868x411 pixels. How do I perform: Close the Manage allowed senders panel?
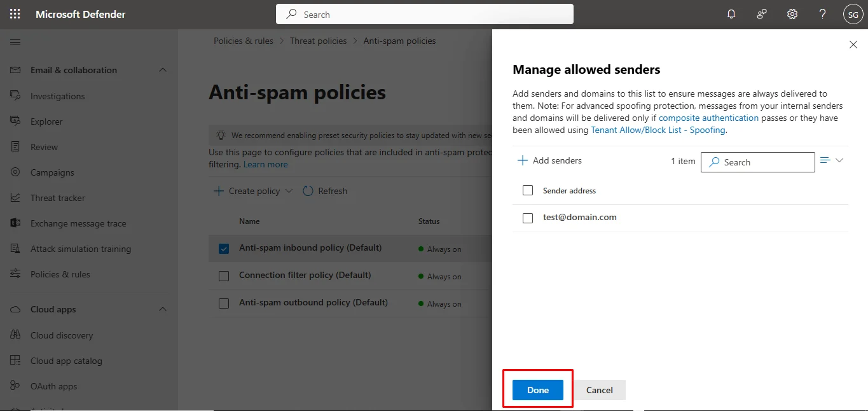853,45
